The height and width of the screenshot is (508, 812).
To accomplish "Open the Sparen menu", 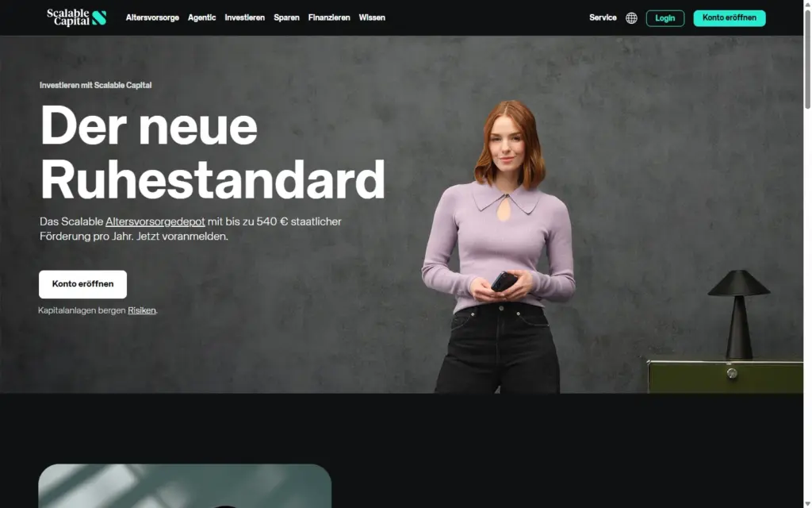I will [286, 17].
